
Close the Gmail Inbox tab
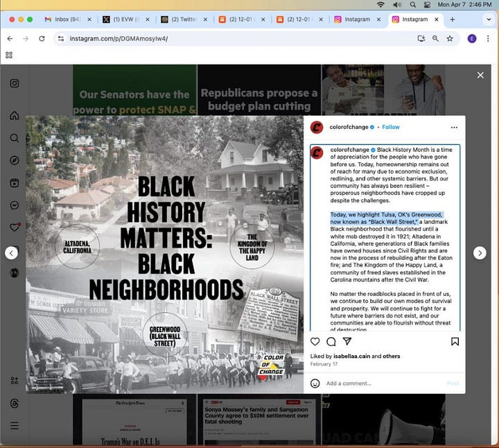click(x=89, y=19)
